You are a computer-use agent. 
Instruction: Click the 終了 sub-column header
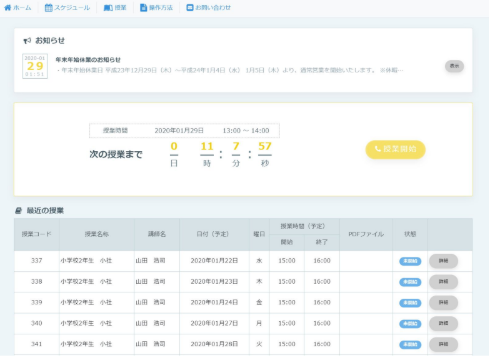click(x=322, y=242)
